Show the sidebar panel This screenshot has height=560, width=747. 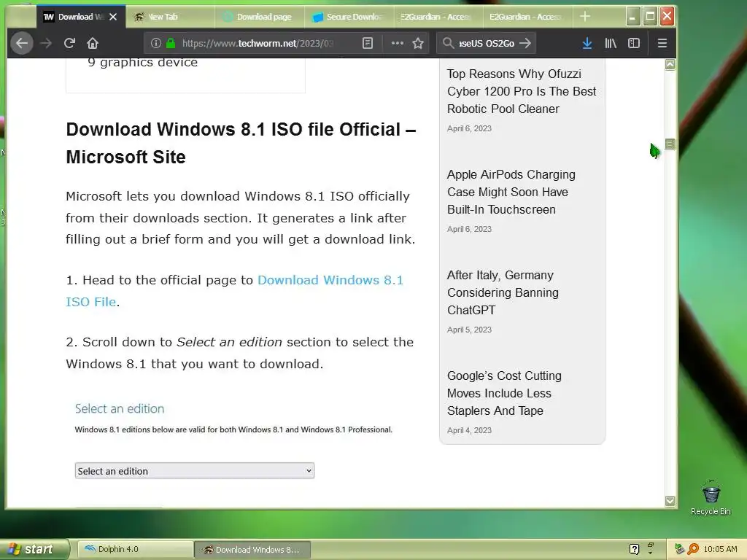pos(634,43)
